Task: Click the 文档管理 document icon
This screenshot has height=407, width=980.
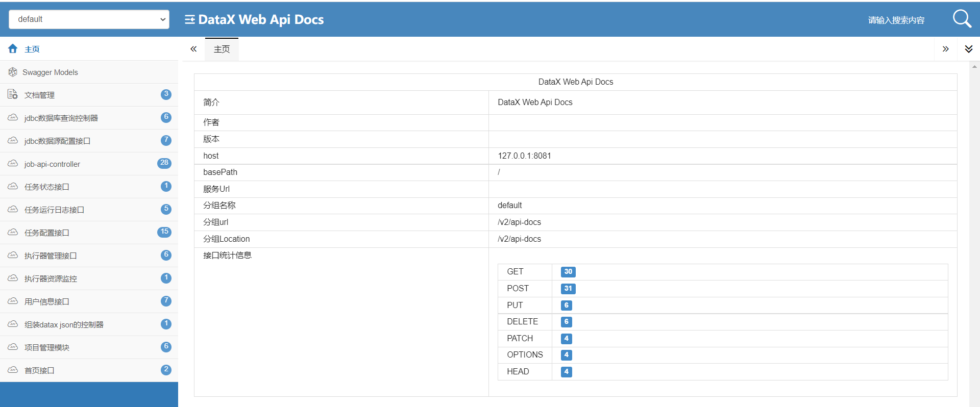Action: [13, 94]
